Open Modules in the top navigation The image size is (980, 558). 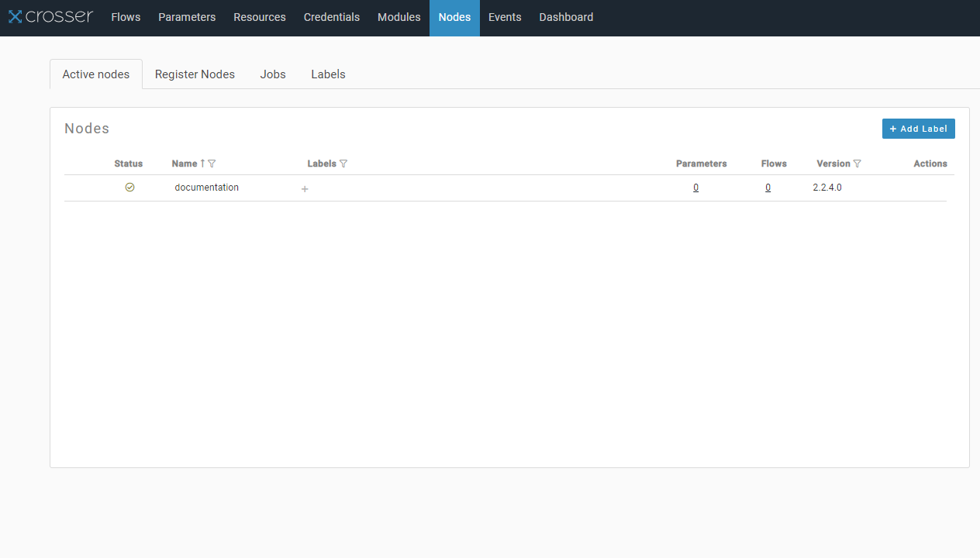[399, 17]
